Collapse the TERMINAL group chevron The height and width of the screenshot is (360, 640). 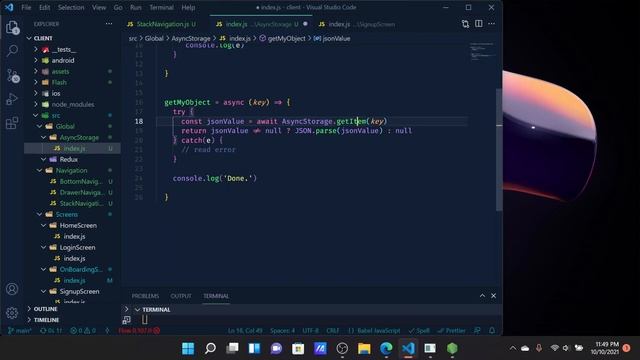[137, 309]
